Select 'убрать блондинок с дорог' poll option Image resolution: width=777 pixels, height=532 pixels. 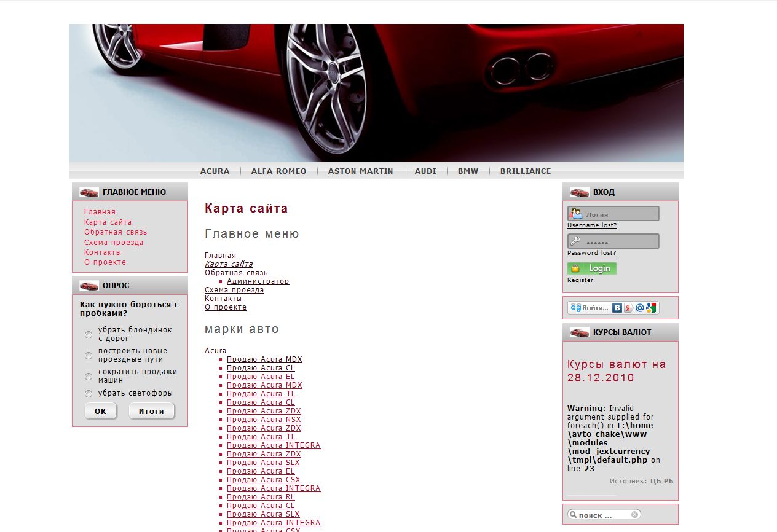tap(89, 335)
